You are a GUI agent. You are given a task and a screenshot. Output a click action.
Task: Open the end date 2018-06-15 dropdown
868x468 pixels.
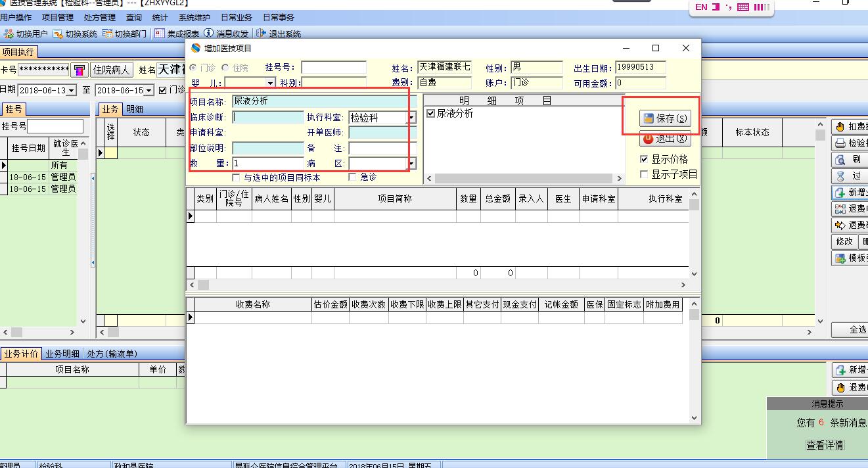149,91
